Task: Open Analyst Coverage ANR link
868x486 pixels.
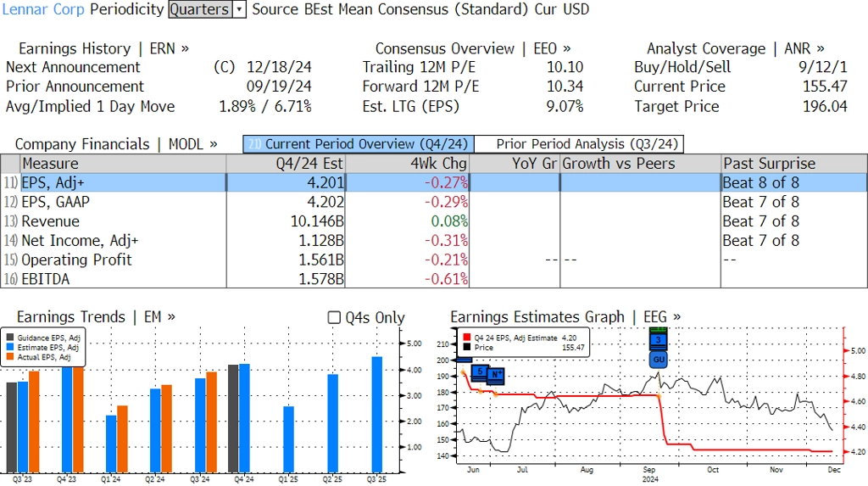Action: click(x=735, y=48)
